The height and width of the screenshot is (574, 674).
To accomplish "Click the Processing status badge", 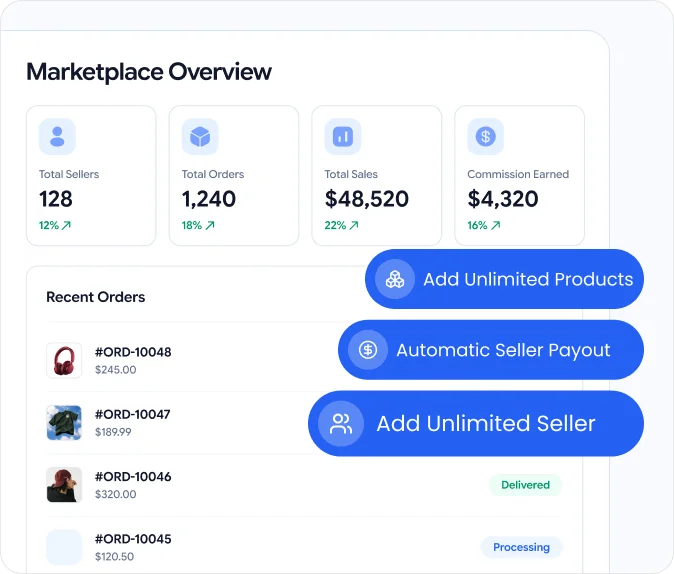I will coord(521,547).
